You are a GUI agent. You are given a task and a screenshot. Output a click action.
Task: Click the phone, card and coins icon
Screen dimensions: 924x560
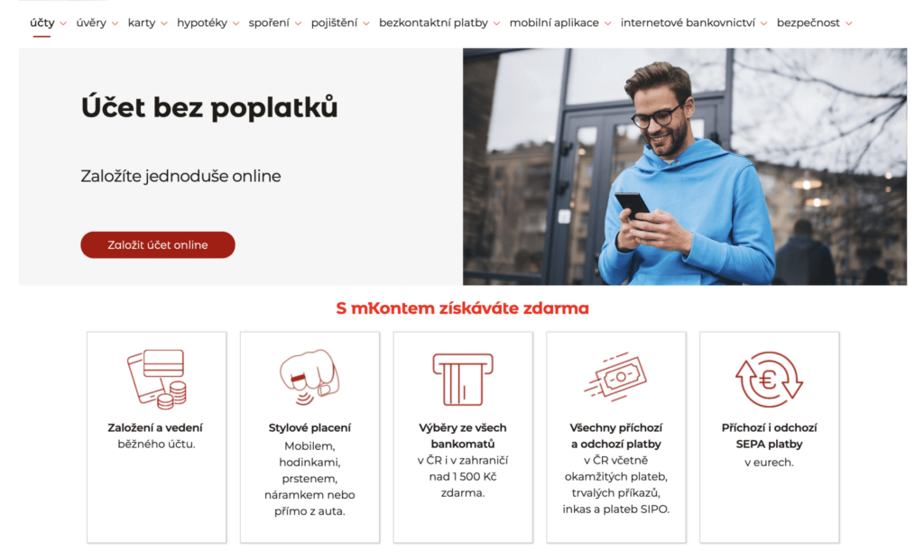[x=157, y=379]
